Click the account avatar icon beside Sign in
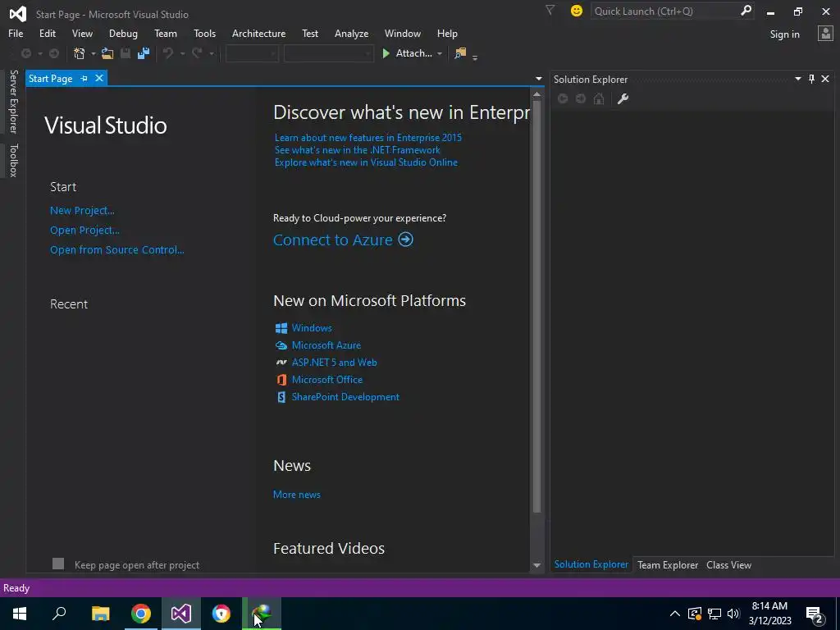 coord(825,34)
